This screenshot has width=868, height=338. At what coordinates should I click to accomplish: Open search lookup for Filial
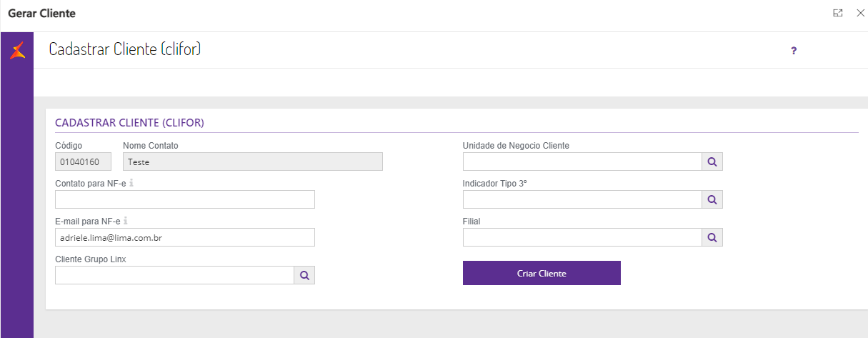click(712, 237)
